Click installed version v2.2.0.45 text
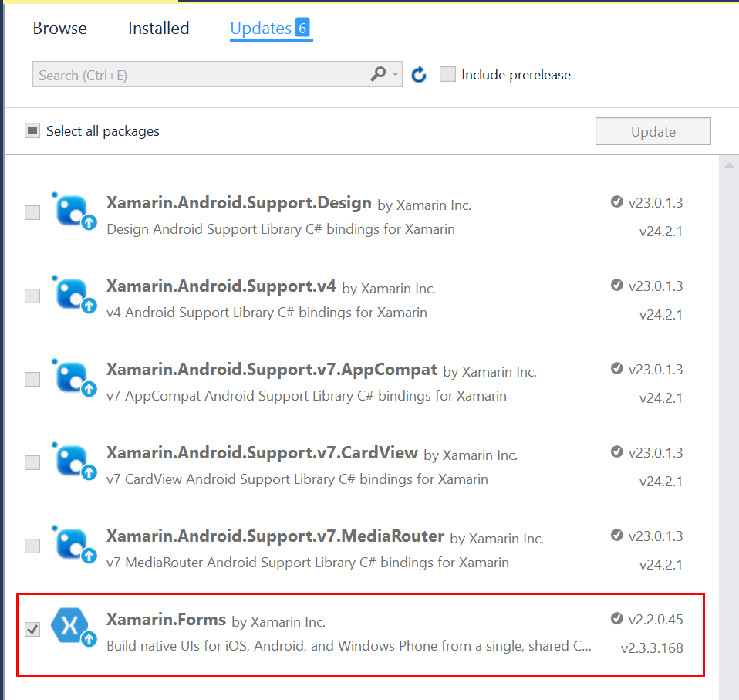739x700 pixels. coord(656,620)
